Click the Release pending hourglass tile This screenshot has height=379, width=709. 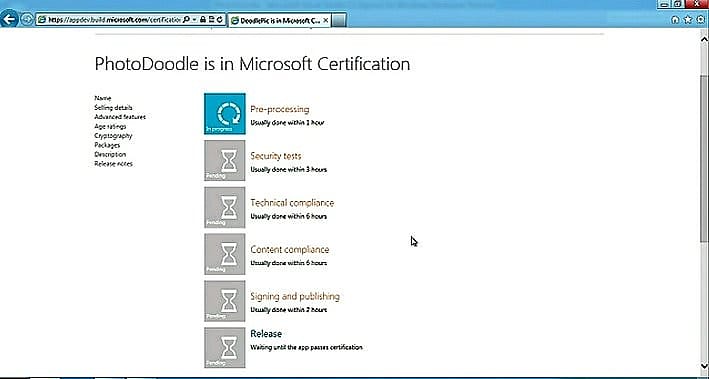click(x=225, y=347)
